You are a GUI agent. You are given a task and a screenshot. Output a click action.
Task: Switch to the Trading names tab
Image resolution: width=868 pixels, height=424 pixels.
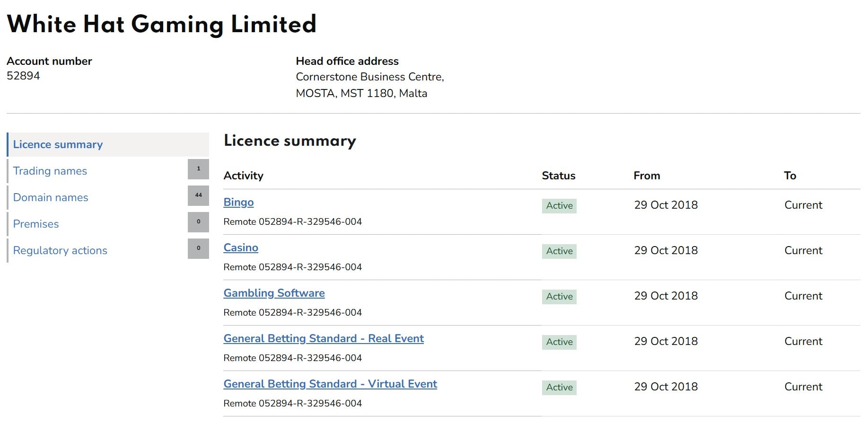click(50, 171)
